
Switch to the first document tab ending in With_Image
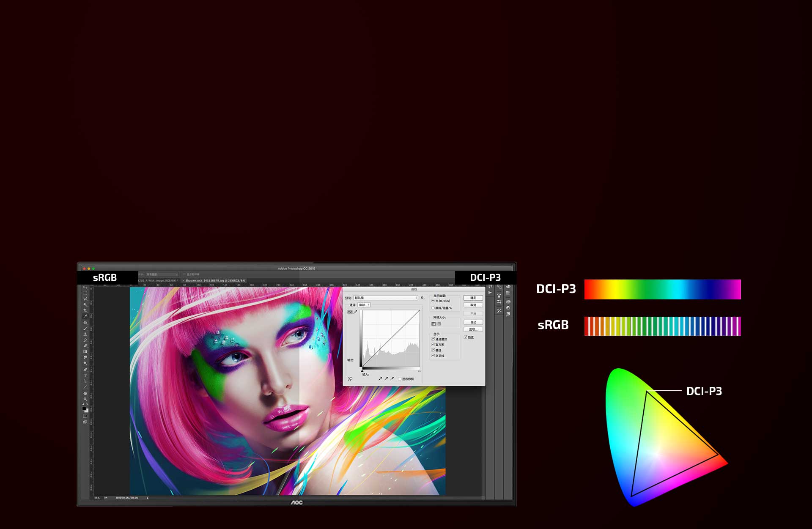pyautogui.click(x=159, y=281)
